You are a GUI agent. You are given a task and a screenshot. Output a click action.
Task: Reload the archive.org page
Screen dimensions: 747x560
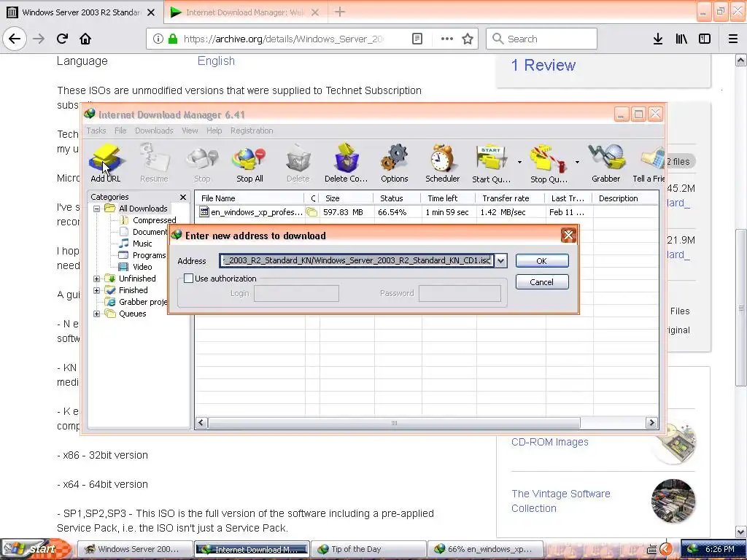point(62,39)
